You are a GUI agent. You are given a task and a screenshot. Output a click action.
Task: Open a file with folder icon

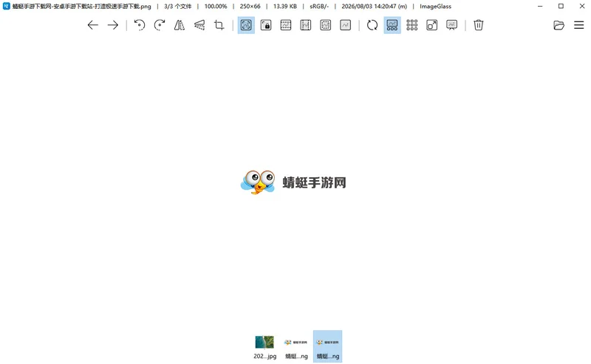tap(559, 25)
